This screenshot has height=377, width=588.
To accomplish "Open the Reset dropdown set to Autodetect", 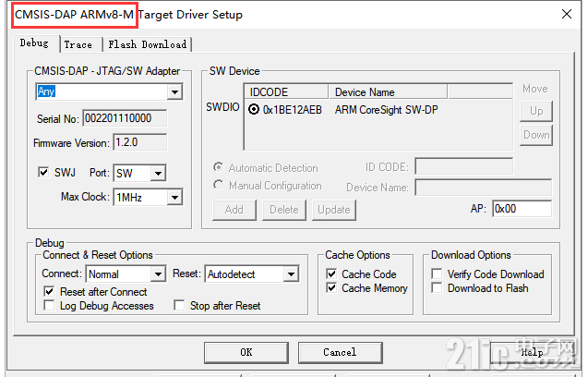I will (252, 274).
